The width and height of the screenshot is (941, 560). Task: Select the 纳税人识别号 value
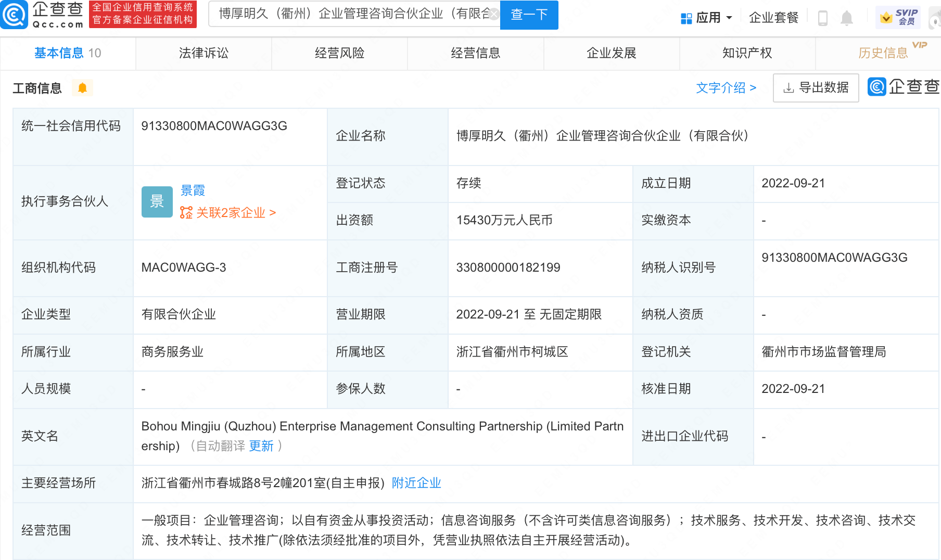[x=834, y=258]
